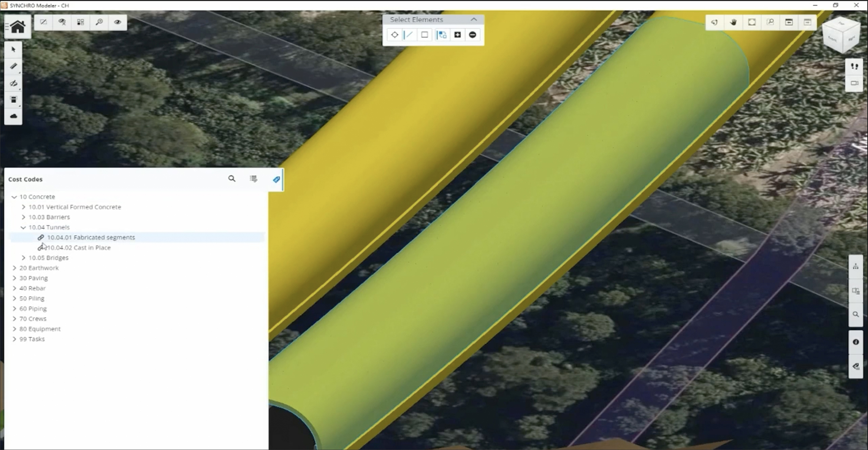Image resolution: width=868 pixels, height=450 pixels.
Task: Click the previous view icon
Action: [x=789, y=22]
